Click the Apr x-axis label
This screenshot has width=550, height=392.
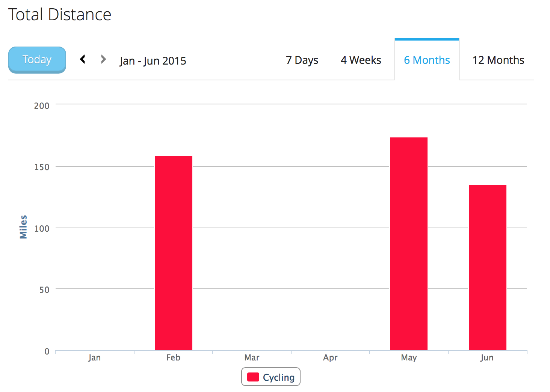click(x=330, y=357)
